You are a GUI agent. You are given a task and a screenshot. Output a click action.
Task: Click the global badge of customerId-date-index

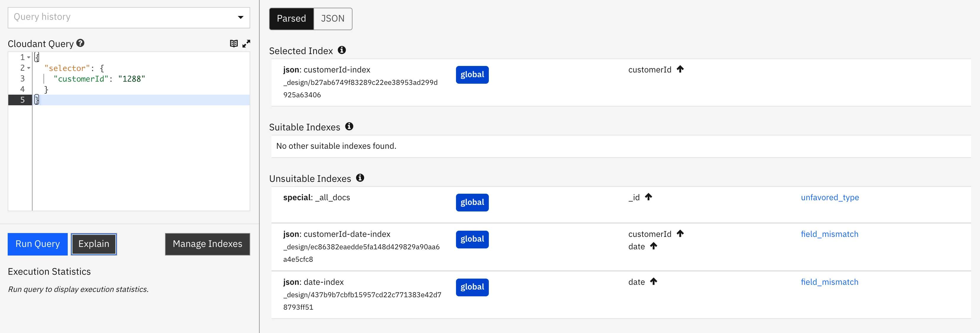pyautogui.click(x=472, y=239)
